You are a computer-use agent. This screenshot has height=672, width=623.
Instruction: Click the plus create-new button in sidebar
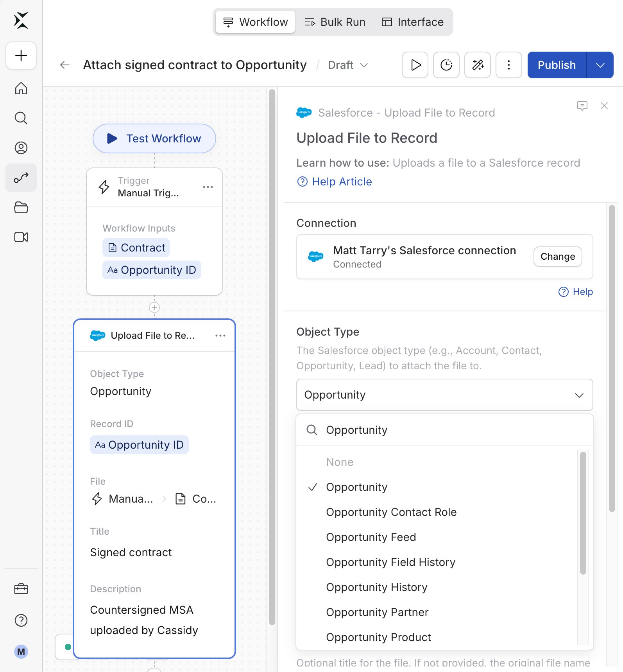[21, 56]
